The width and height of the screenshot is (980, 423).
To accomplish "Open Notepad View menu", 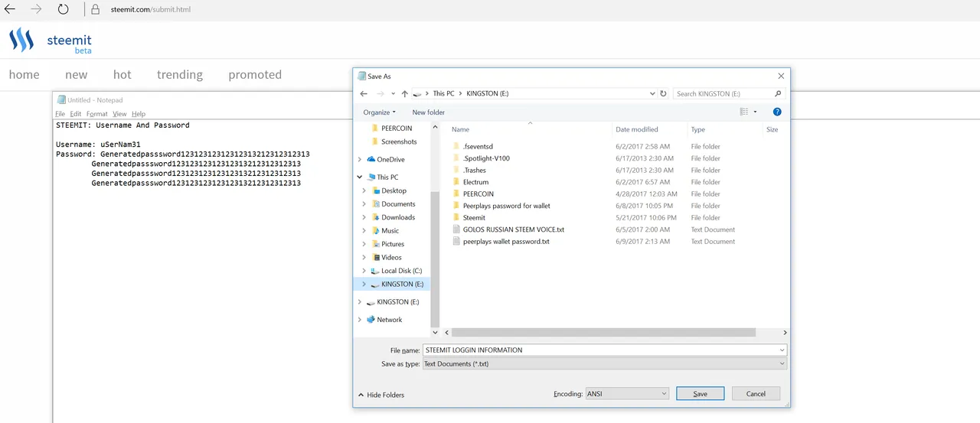I will tap(119, 114).
